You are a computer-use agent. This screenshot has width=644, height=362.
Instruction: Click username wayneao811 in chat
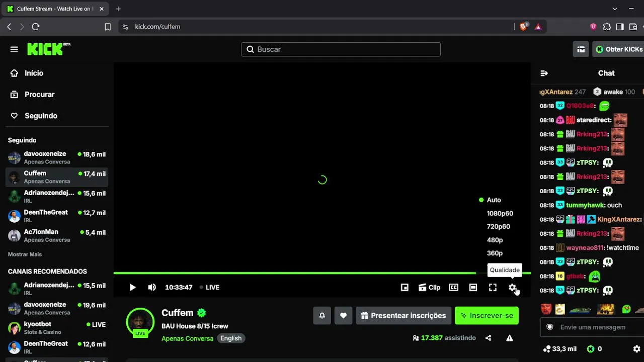[x=584, y=248]
